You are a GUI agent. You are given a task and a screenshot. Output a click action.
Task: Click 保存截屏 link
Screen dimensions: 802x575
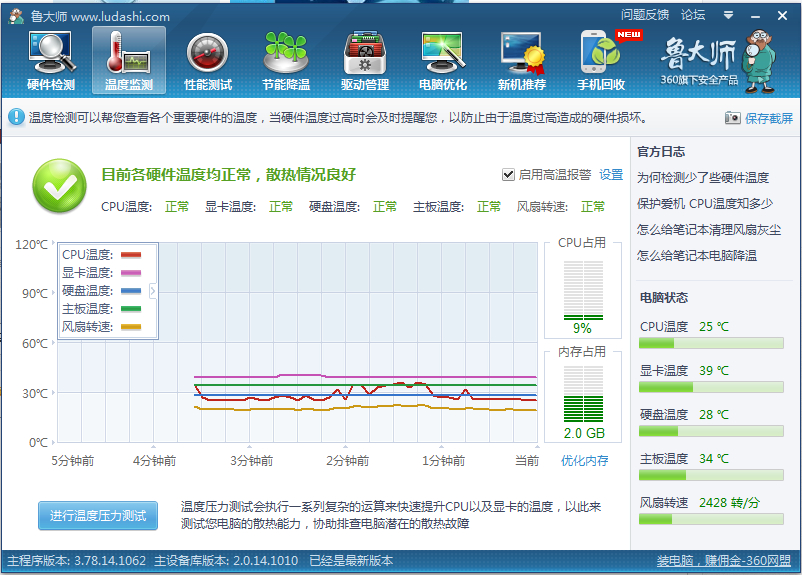pos(769,118)
